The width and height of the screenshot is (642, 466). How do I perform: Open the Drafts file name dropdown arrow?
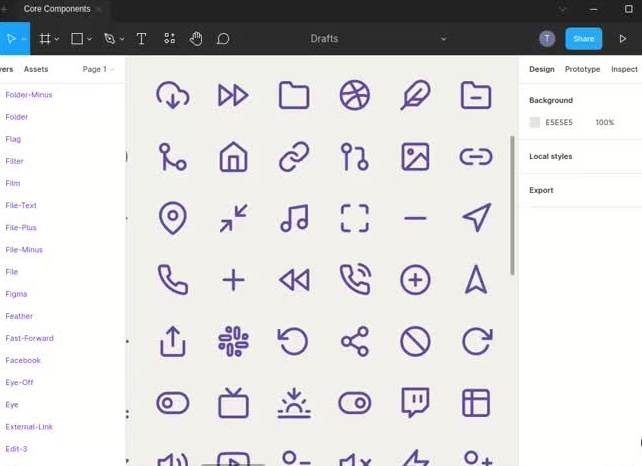point(443,39)
